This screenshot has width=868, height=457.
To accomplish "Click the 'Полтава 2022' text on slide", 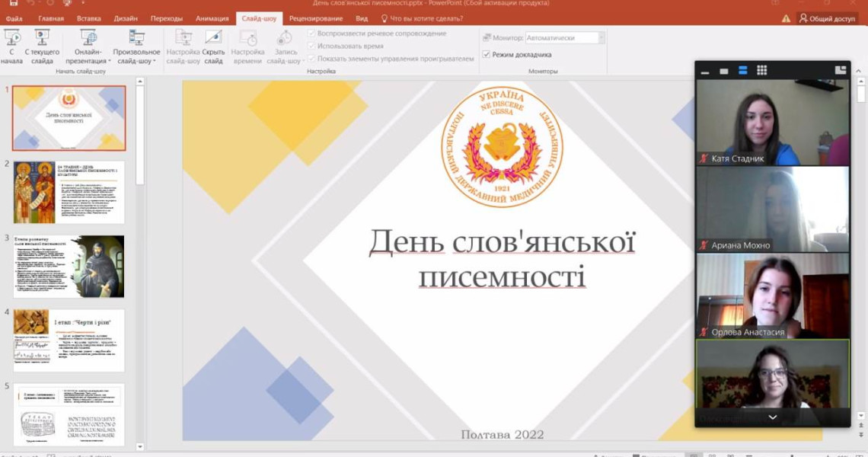I will pyautogui.click(x=502, y=435).
